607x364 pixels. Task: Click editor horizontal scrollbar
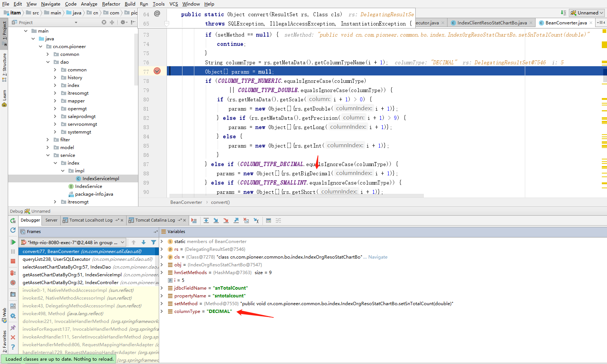coord(296,196)
